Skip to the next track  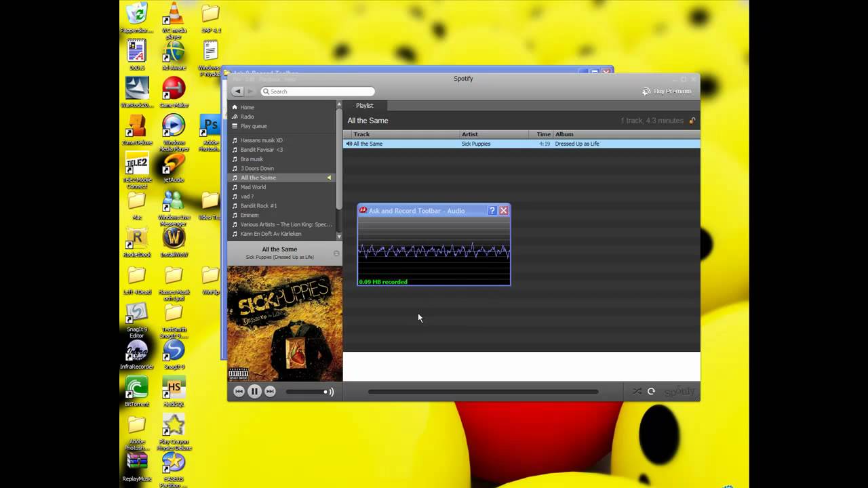tap(270, 391)
